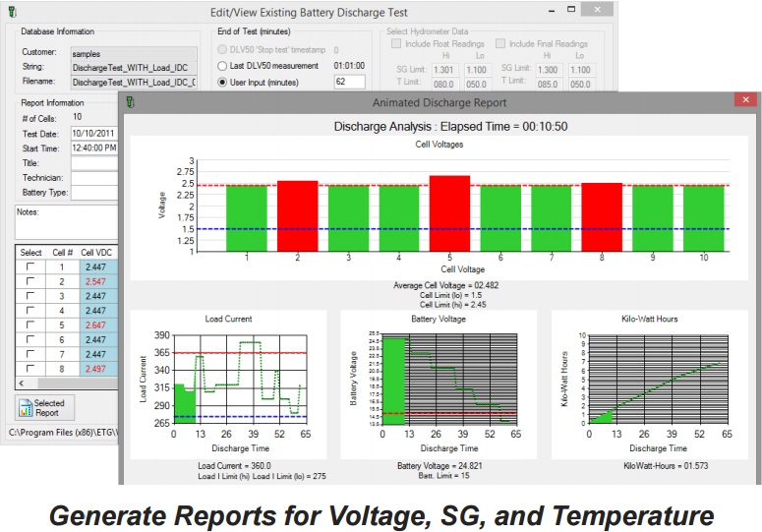Click the red bar for cell 5

[x=448, y=211]
